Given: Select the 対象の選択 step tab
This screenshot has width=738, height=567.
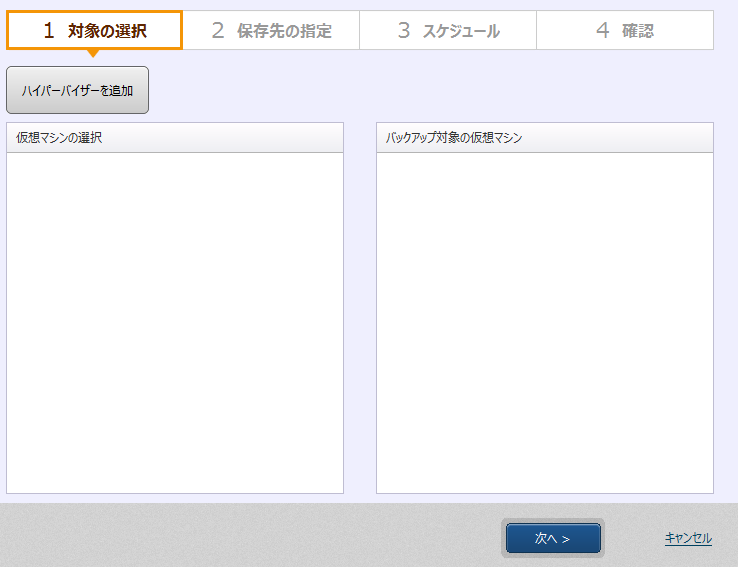Looking at the screenshot, I should coord(95,31).
